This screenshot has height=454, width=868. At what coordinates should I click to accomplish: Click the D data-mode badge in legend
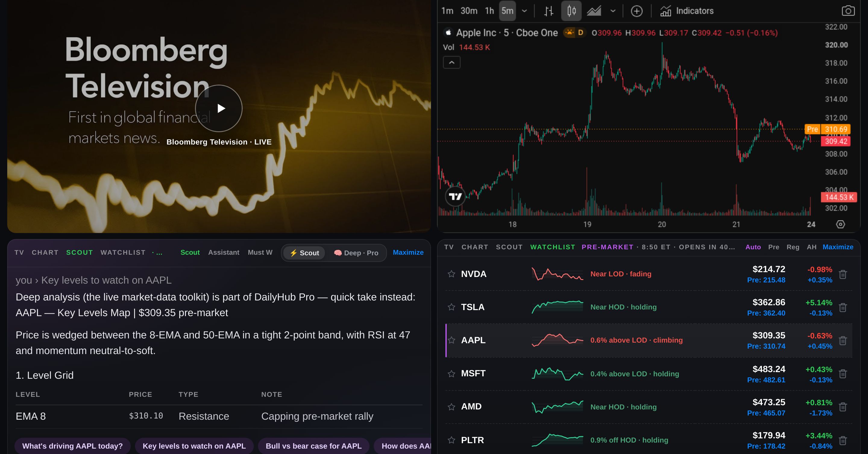[580, 33]
